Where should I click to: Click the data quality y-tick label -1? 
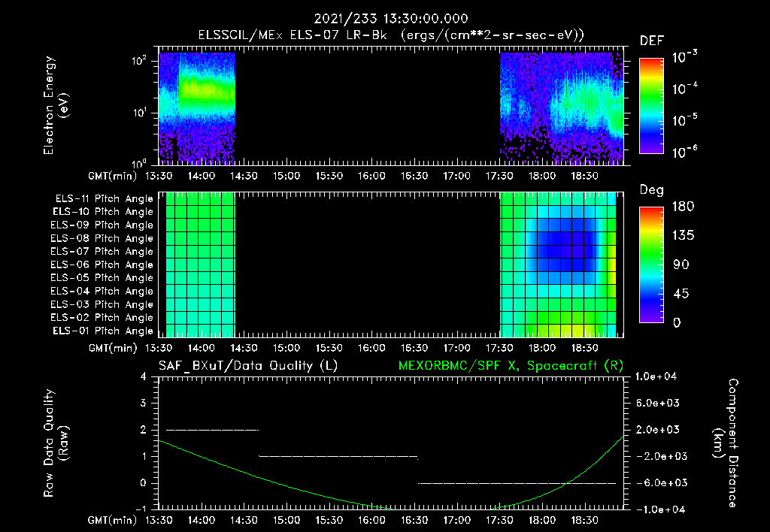(x=141, y=509)
